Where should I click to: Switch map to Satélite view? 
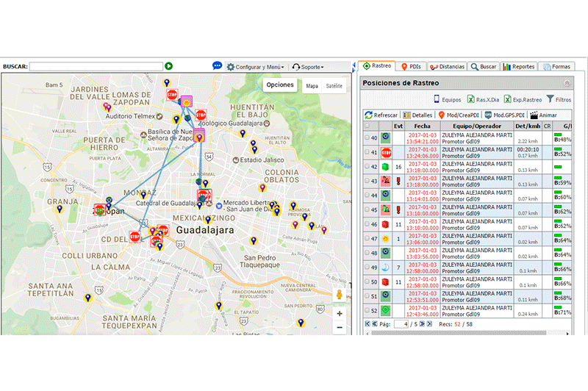pyautogui.click(x=334, y=86)
